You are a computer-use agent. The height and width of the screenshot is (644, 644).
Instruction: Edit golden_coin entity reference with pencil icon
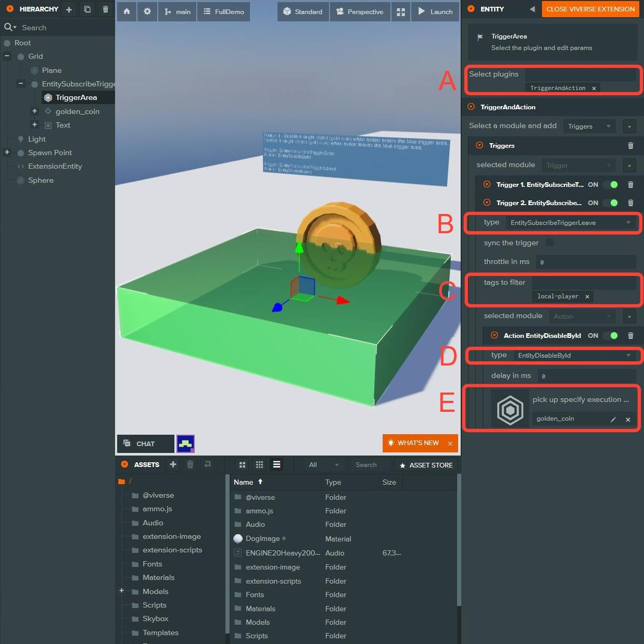point(613,419)
